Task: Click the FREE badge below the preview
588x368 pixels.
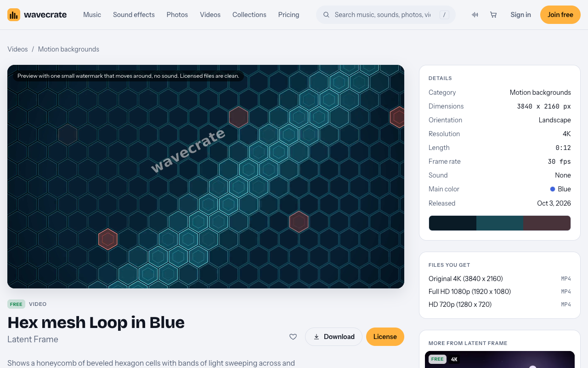Action: click(x=16, y=304)
